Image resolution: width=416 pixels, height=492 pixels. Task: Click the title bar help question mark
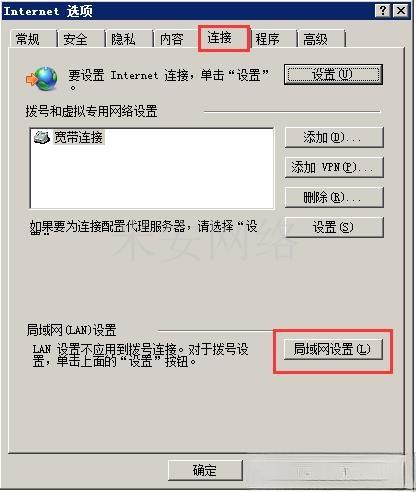coord(382,11)
